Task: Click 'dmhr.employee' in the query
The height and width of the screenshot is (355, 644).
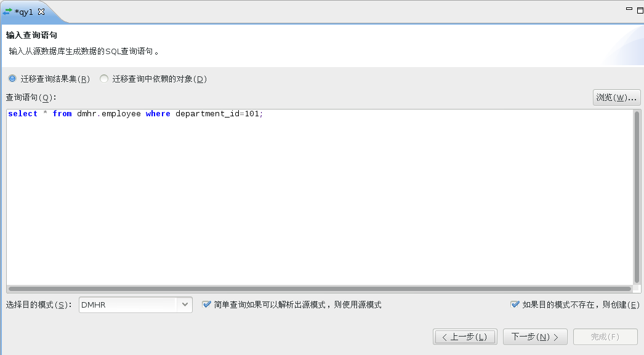Action: 109,114
